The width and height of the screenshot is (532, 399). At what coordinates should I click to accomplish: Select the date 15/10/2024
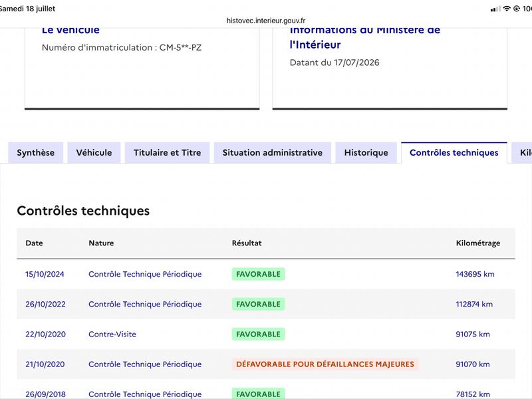[x=45, y=274]
